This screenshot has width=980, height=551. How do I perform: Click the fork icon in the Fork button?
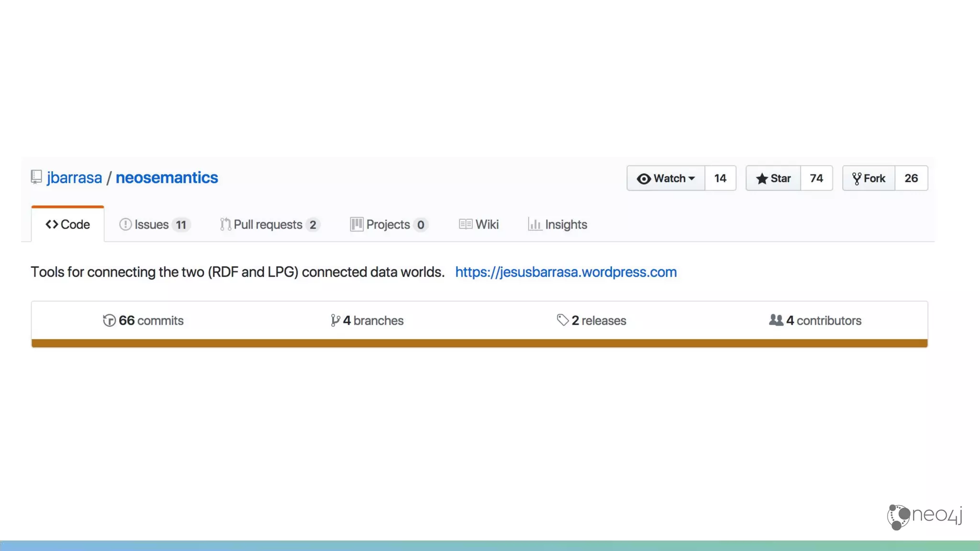(x=857, y=179)
